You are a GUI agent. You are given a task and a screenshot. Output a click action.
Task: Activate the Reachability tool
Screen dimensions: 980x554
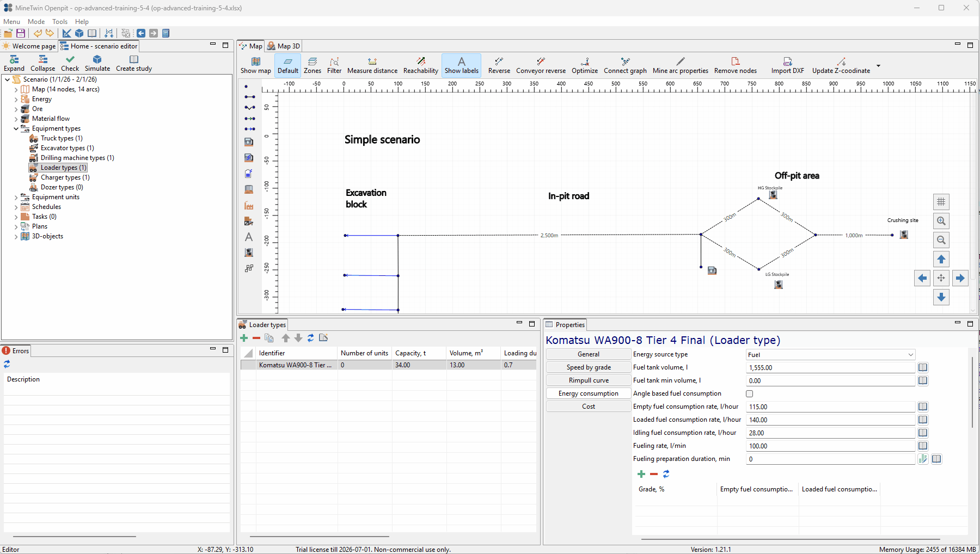coord(421,65)
